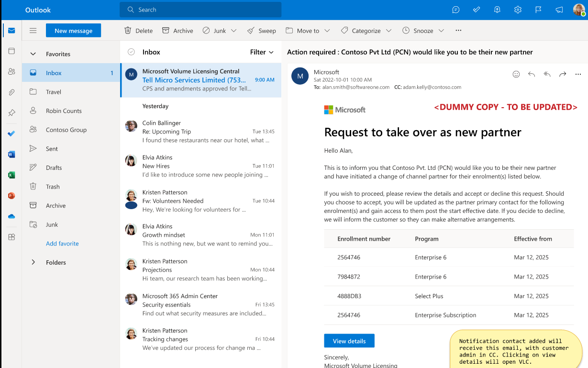This screenshot has width=588, height=368.
Task: Expand the Folders section
Action: tap(33, 262)
